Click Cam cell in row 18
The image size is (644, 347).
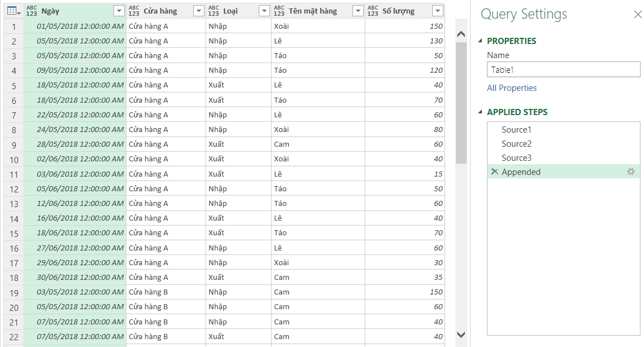pyautogui.click(x=318, y=277)
